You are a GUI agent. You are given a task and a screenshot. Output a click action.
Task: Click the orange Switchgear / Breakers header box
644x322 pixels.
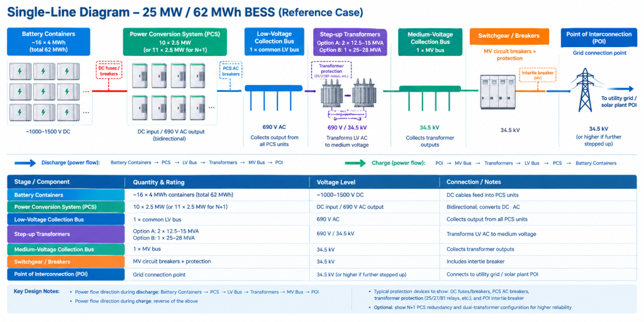pos(508,36)
